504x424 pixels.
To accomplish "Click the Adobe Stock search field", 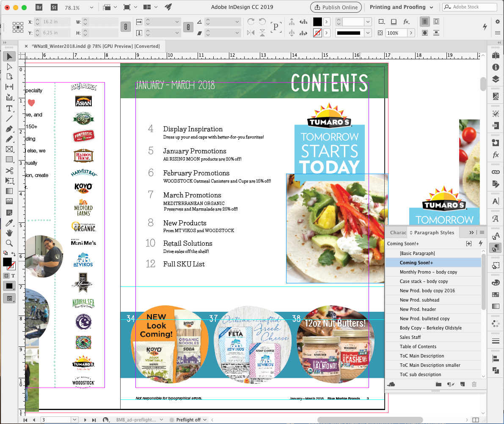I will tap(470, 7).
